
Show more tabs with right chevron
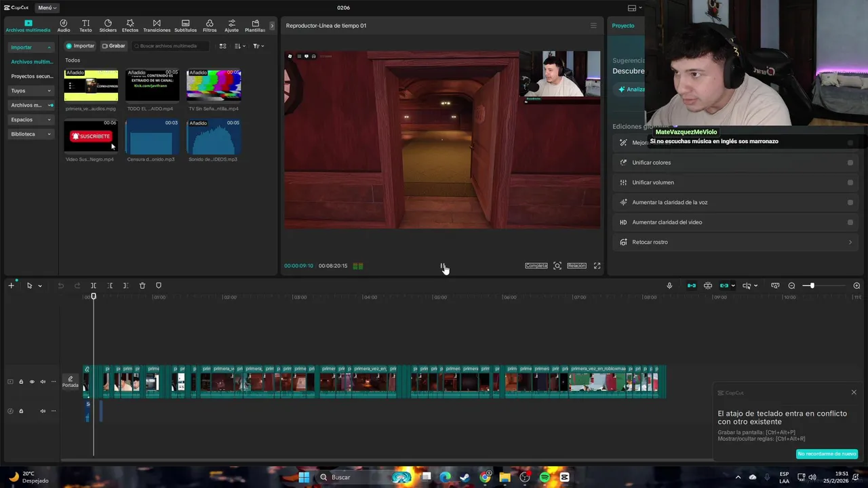click(x=272, y=26)
